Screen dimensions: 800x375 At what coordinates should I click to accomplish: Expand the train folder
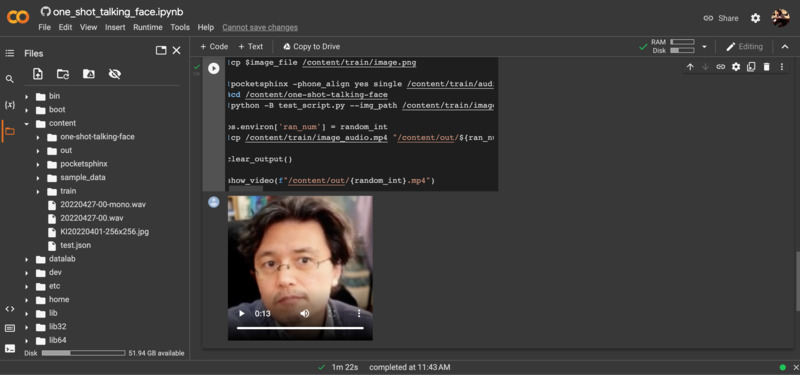click(38, 191)
